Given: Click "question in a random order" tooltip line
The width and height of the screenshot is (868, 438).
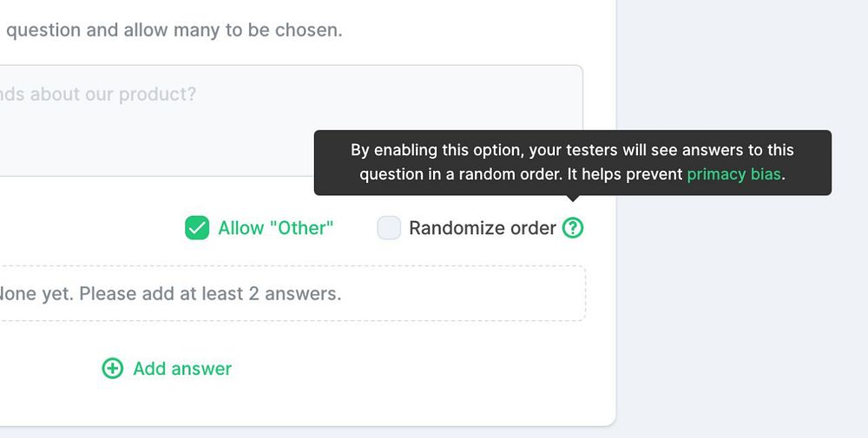Looking at the screenshot, I should pyautogui.click(x=460, y=174).
